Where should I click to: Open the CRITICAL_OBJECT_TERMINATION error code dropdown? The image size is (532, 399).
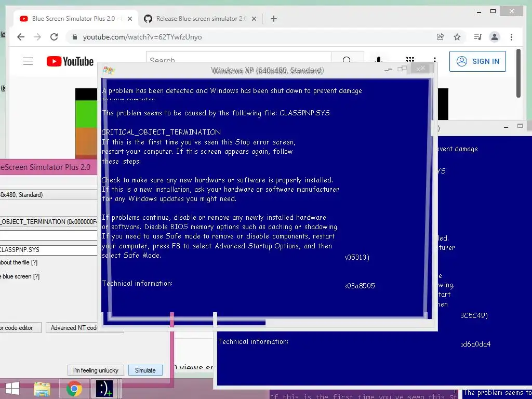click(48, 222)
